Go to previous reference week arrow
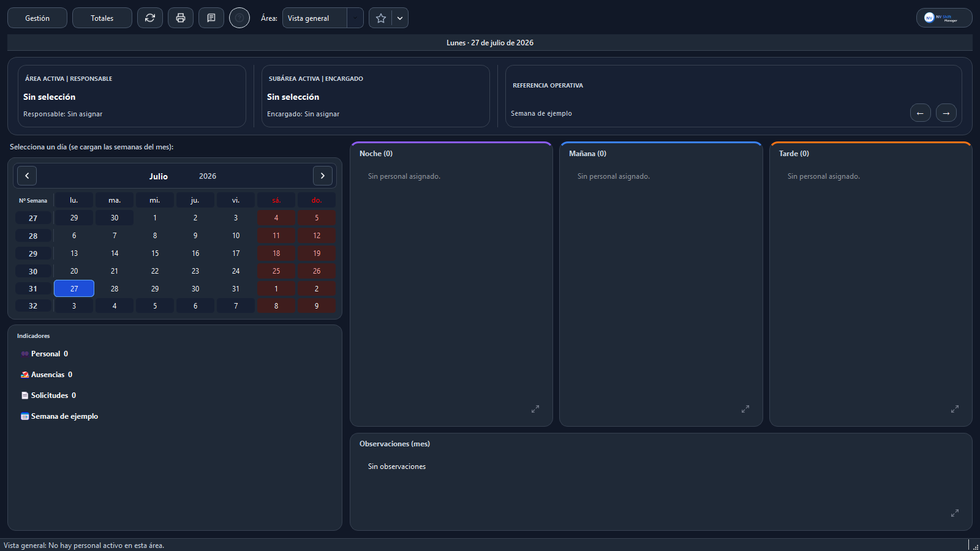980x551 pixels. coord(921,113)
